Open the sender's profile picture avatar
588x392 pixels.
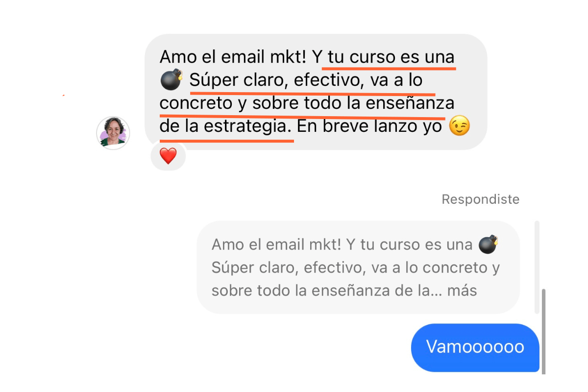coord(113,133)
